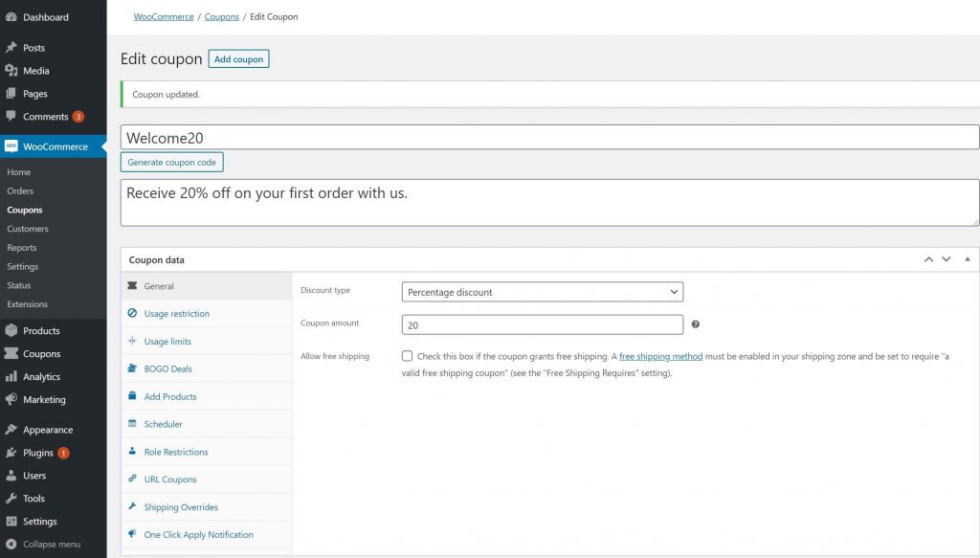Open WooCommerce Reports submenu item
This screenshot has width=980, height=558.
(x=22, y=248)
